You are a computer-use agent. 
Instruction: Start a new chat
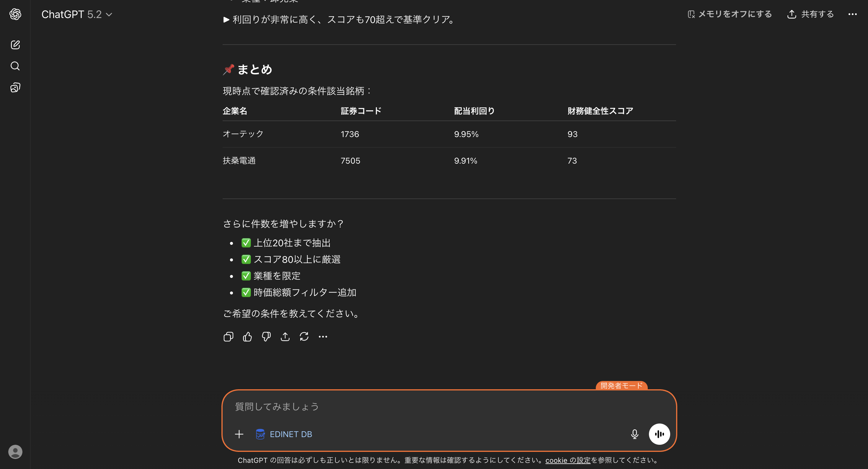point(15,45)
